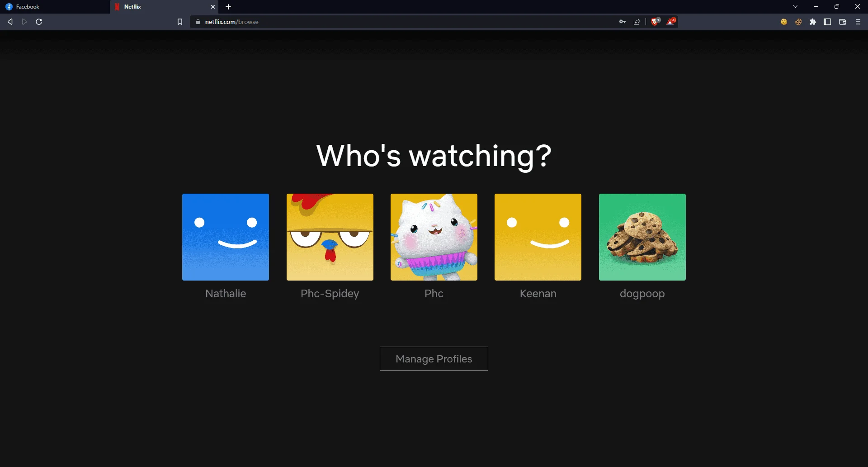Select the Keenan yellow smiley avatar
The height and width of the screenshot is (467, 868).
[x=538, y=237]
